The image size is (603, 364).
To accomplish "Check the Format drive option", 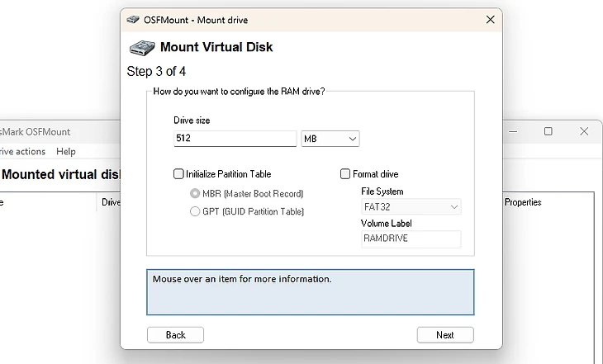I will coord(345,174).
